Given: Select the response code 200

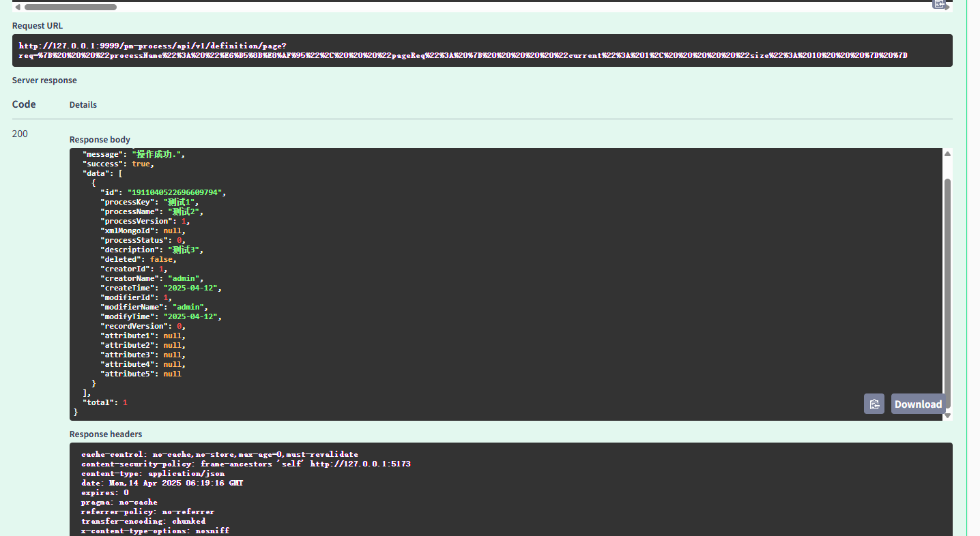Looking at the screenshot, I should 19,134.
